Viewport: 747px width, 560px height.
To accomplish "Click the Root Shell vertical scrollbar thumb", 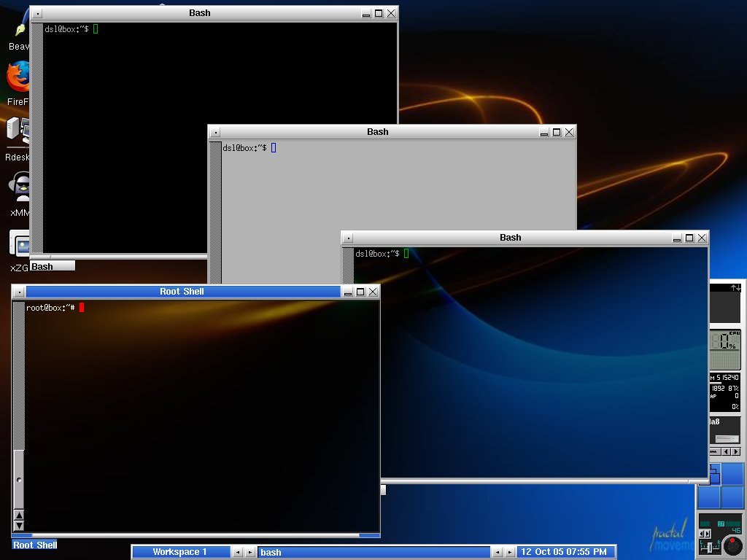I will pyautogui.click(x=19, y=479).
